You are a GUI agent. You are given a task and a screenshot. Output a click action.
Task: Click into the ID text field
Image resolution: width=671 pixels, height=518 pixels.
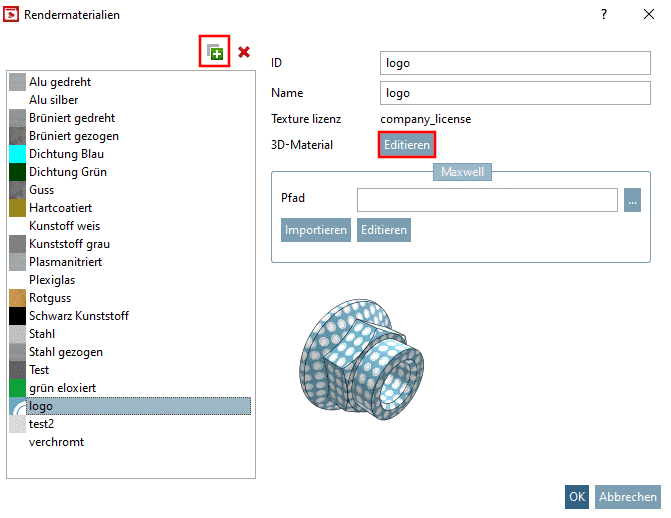515,63
